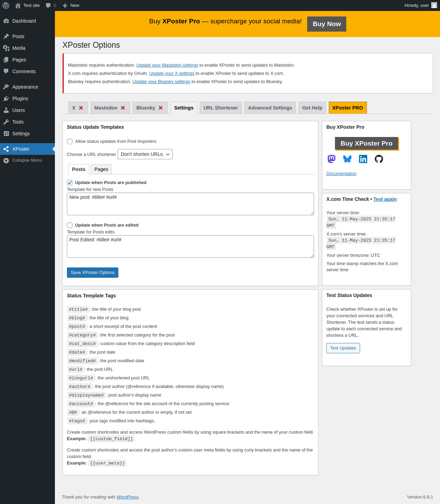Image resolution: width=440 pixels, height=504 pixels.
Task: Click the Template for Posts edits textarea
Action: 190,247
